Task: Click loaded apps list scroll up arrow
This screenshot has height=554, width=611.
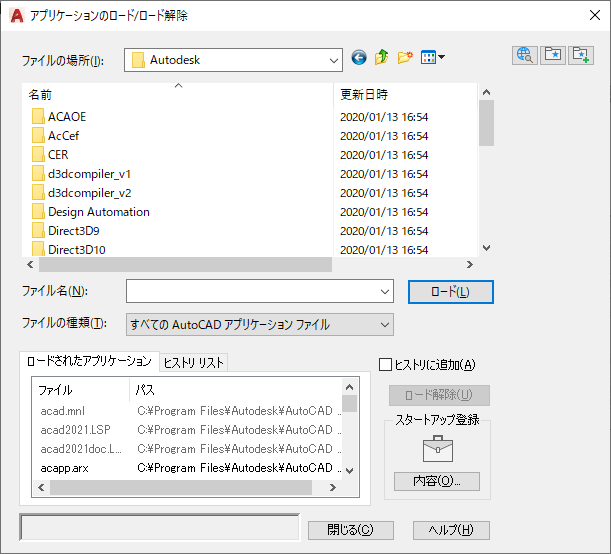Action: [x=350, y=387]
